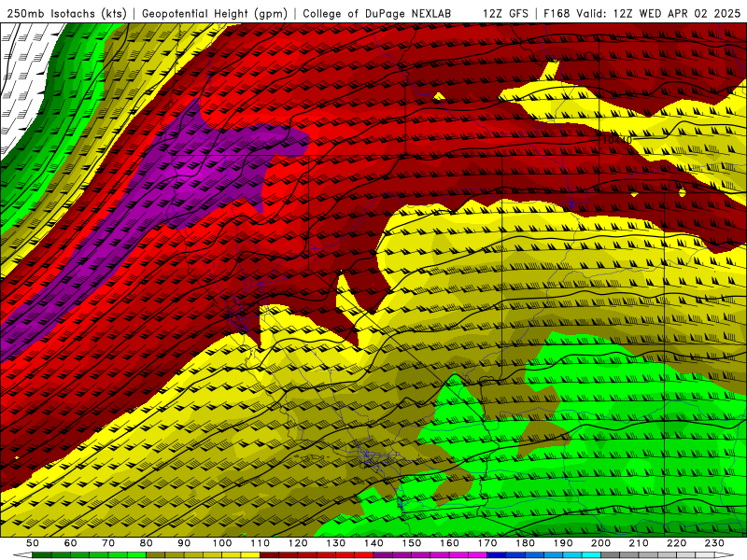
Task: Click the '250mb Isotachs (kts)' title text
Action: [x=66, y=13]
